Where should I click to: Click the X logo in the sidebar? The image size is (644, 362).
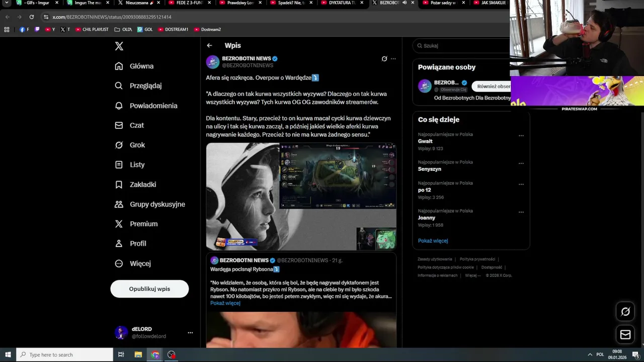(119, 46)
